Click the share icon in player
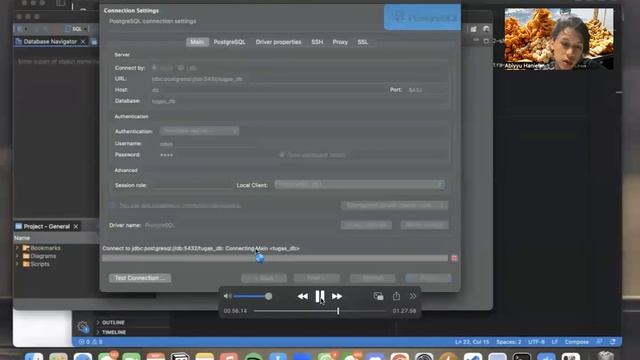 click(396, 296)
